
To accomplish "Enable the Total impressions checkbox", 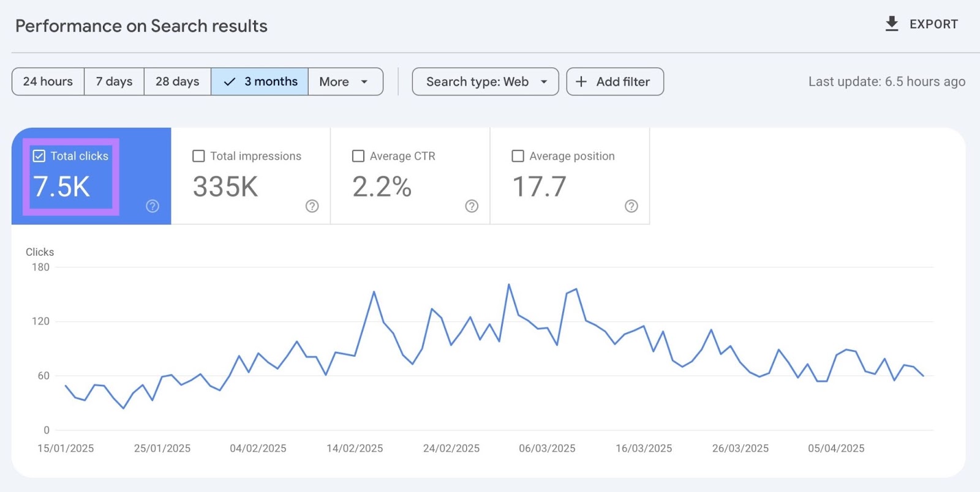I will [x=198, y=156].
